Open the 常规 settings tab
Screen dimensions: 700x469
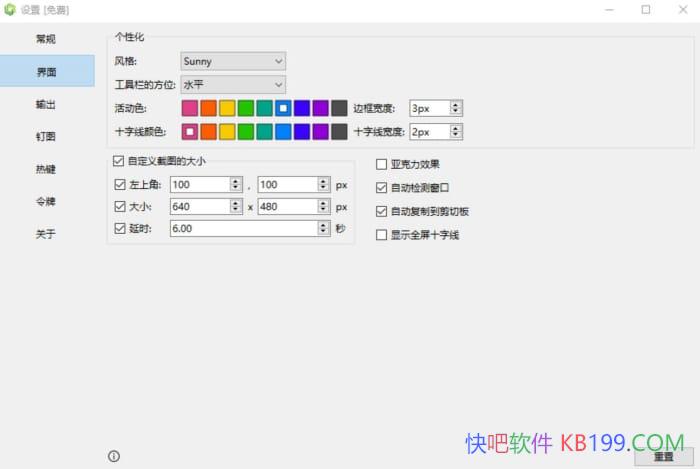pos(46,39)
